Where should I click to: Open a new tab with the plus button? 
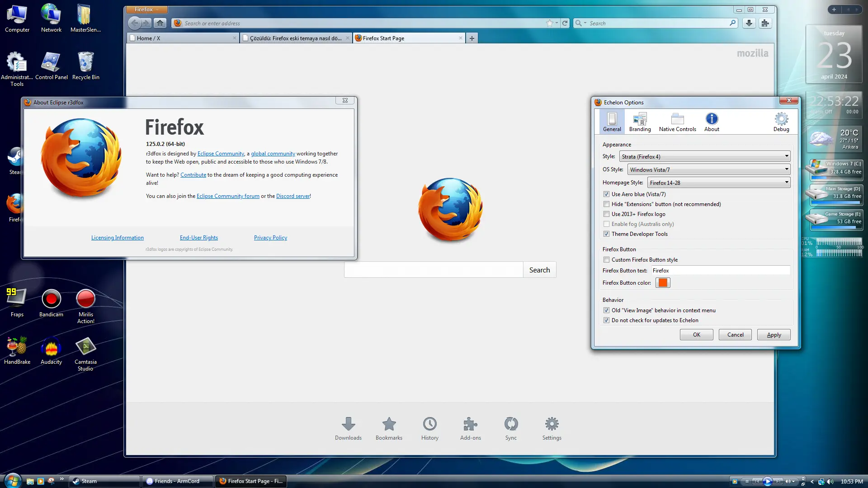[472, 38]
